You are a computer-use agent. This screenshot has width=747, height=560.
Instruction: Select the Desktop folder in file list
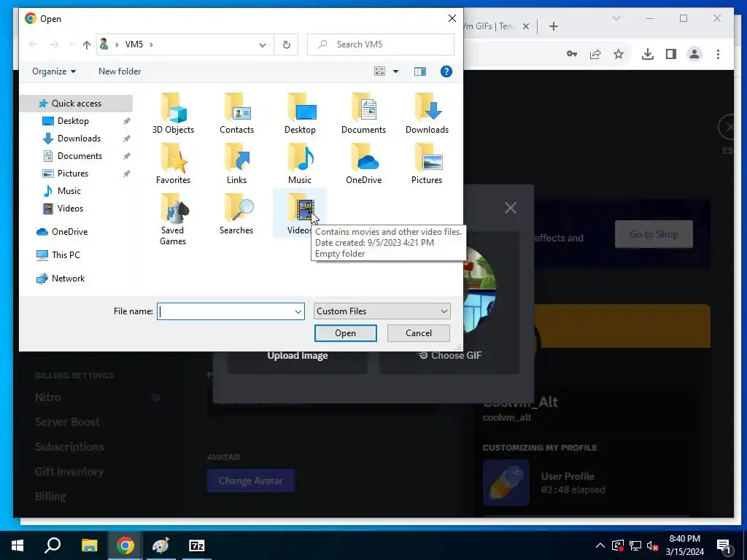[300, 114]
